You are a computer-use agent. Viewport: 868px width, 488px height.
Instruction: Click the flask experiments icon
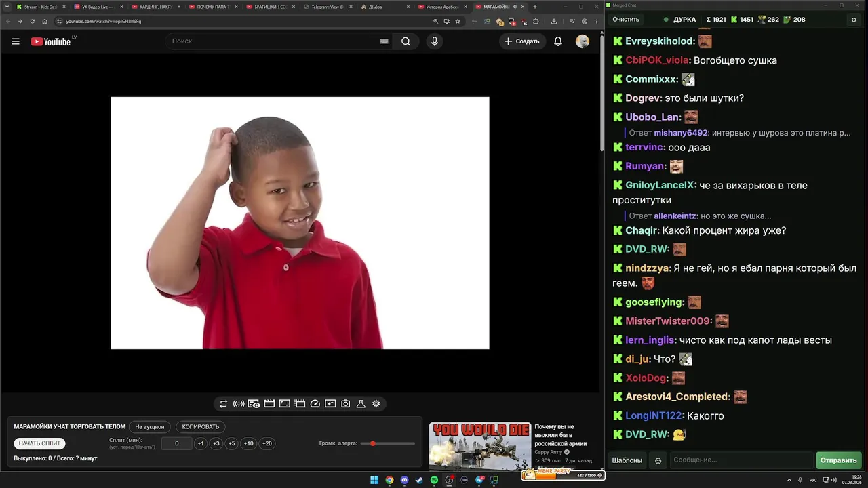pos(361,404)
